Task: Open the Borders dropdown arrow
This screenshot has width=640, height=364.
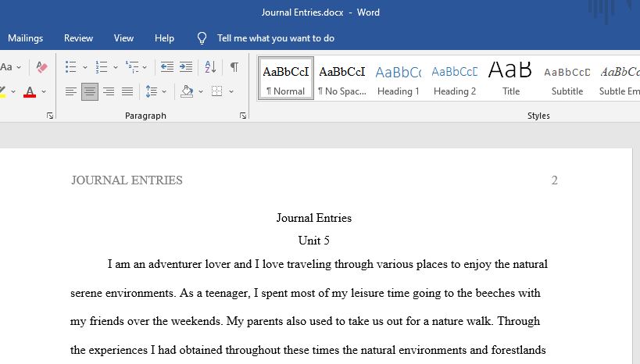Action: click(x=231, y=92)
